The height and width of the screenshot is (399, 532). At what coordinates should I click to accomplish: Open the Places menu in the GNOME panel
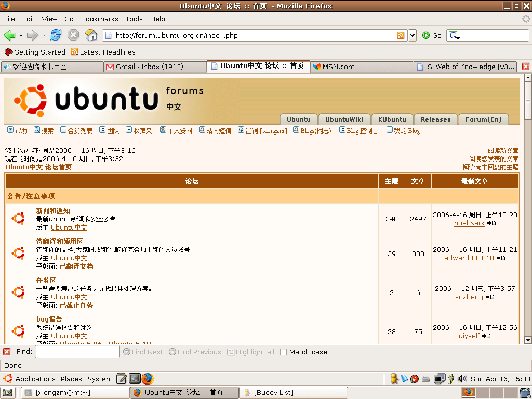(x=71, y=379)
